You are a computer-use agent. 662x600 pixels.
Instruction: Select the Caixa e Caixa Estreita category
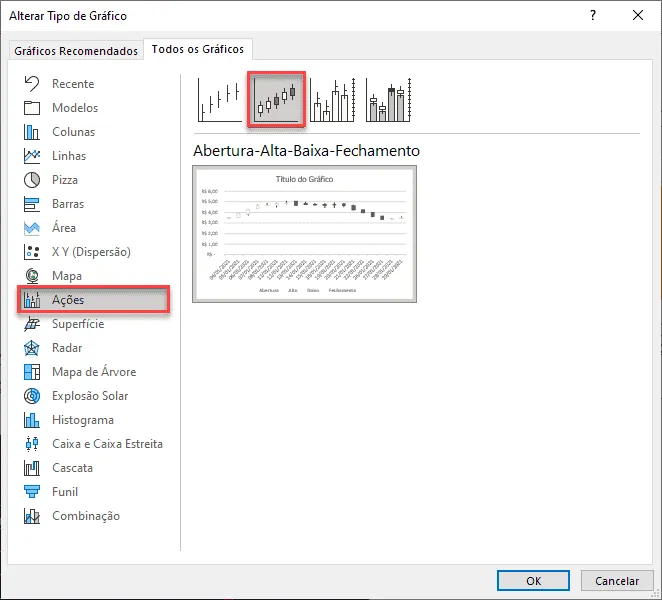tap(107, 444)
